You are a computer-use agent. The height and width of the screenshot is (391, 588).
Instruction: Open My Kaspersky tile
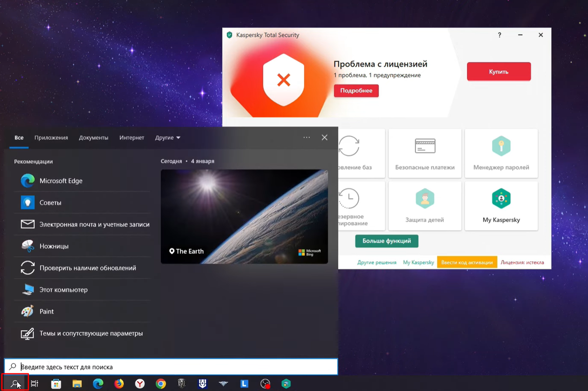[501, 206]
